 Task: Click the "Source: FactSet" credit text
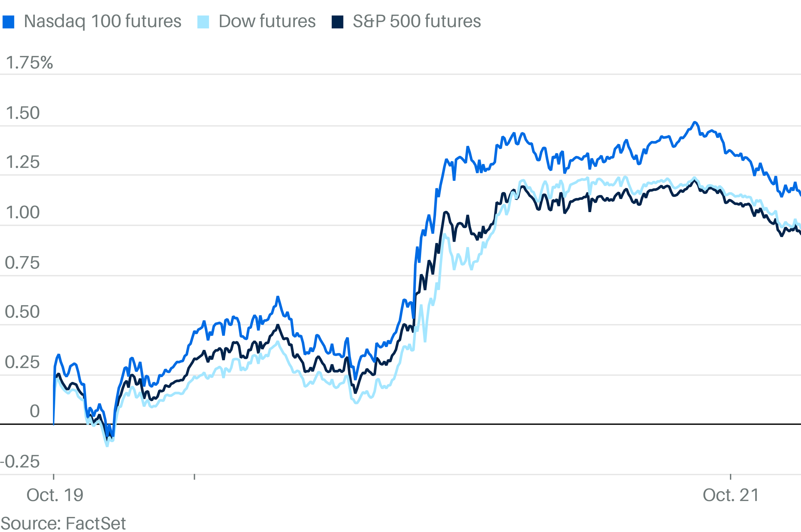coord(63,523)
